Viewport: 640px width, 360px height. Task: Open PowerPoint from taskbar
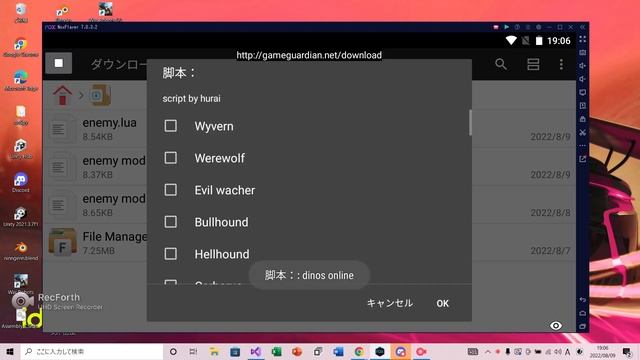(x=297, y=351)
